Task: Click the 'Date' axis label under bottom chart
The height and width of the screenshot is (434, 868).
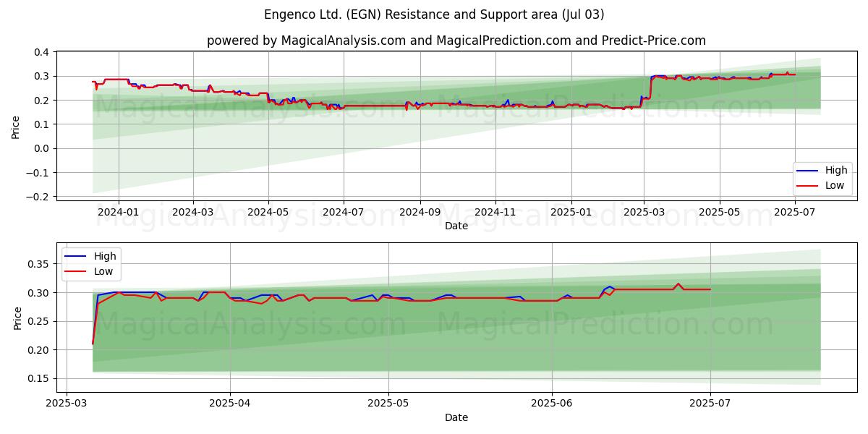Action: coord(456,417)
